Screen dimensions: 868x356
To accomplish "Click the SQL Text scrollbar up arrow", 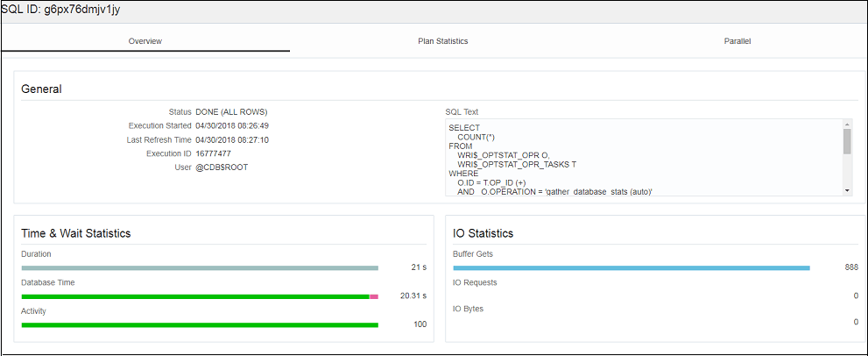I will [x=847, y=125].
